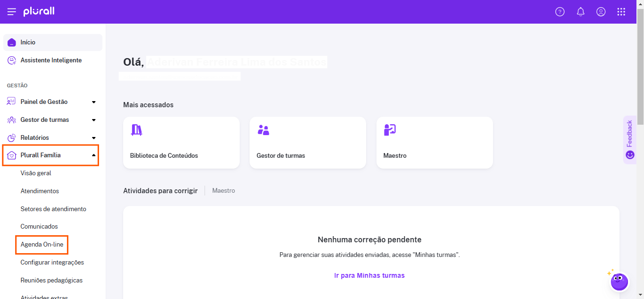This screenshot has width=644, height=299.
Task: Open the purple assistant mascot bubble
Action: click(619, 282)
